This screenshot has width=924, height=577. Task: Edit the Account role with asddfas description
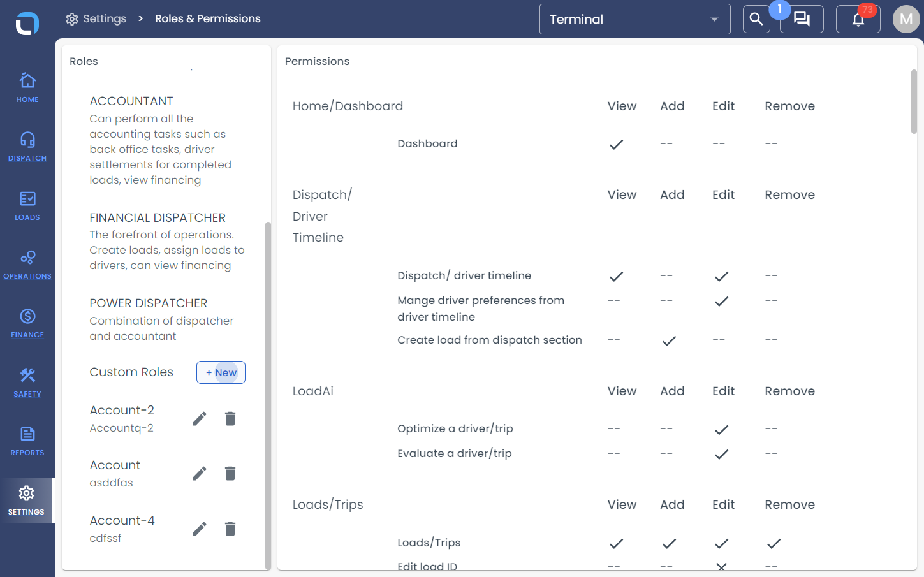pos(200,473)
